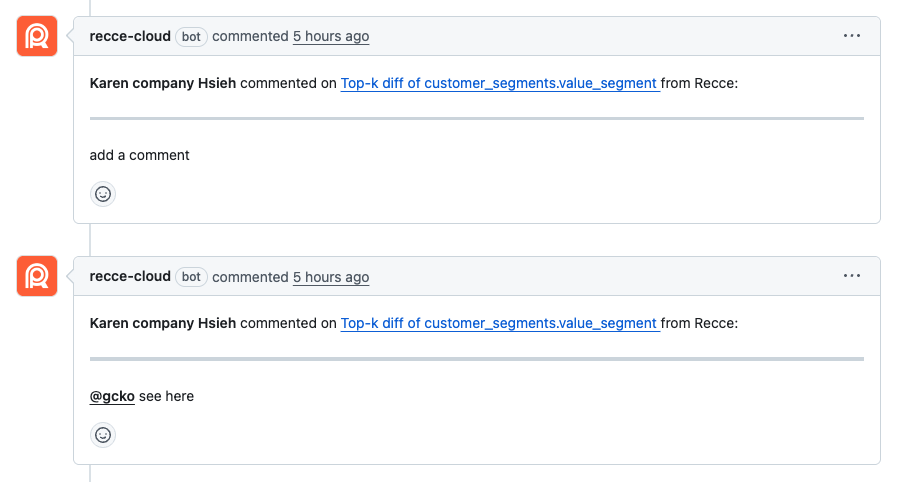
Task: Click the @gcko user mention
Action: [112, 396]
